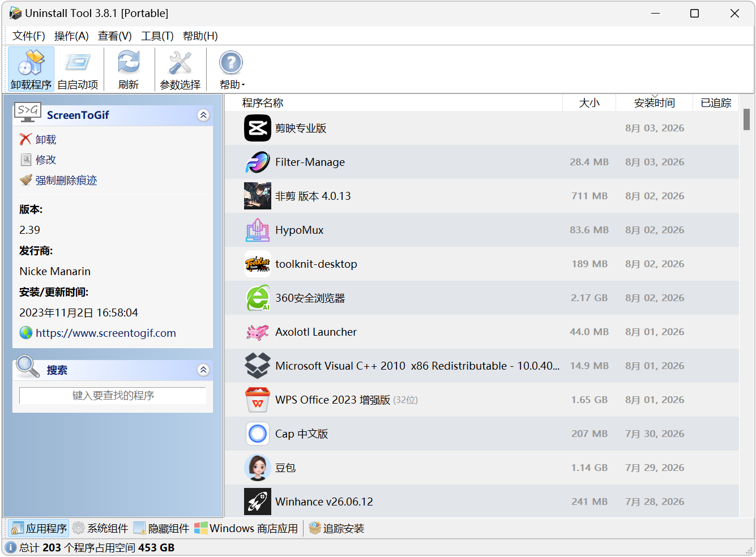The image size is (756, 557).
Task: Start 追踪安装 traced installation
Action: click(336, 529)
